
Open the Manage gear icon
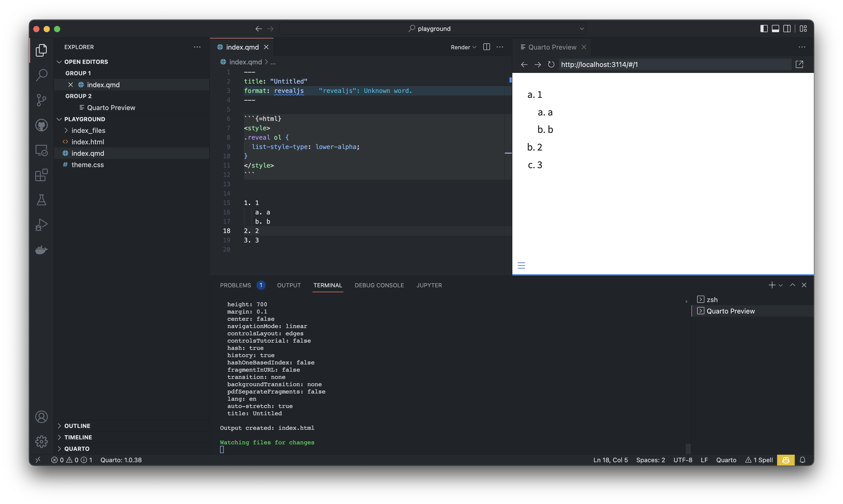(42, 441)
